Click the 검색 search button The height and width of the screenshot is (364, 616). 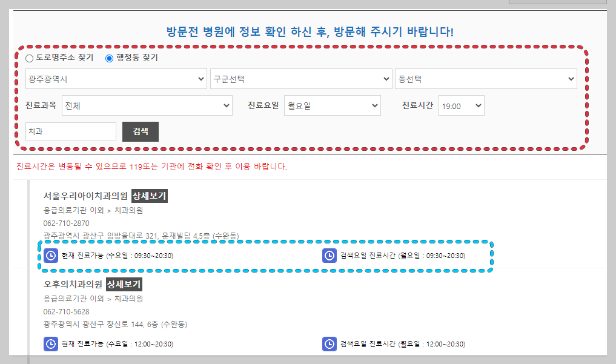(140, 131)
